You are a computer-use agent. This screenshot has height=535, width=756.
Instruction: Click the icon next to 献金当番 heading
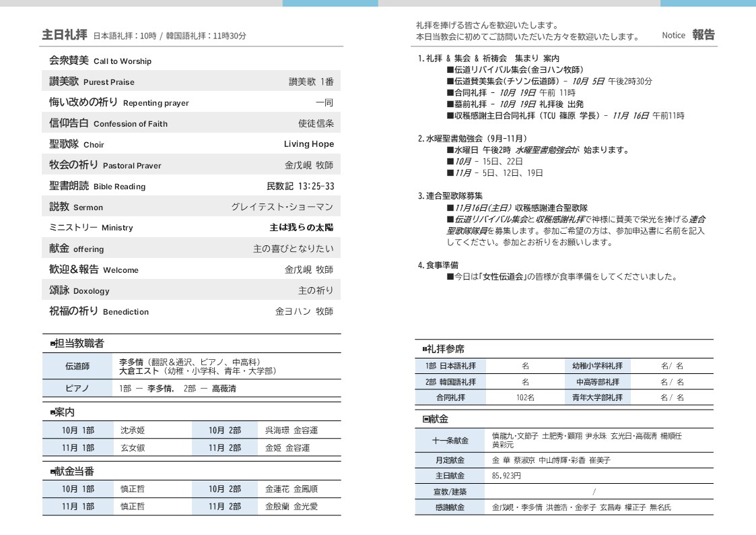[53, 472]
